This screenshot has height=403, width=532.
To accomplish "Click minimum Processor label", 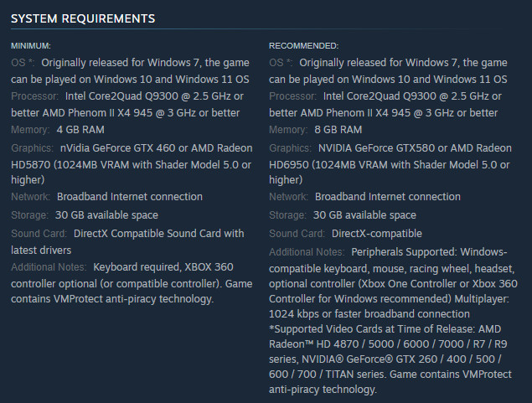I will (x=34, y=96).
